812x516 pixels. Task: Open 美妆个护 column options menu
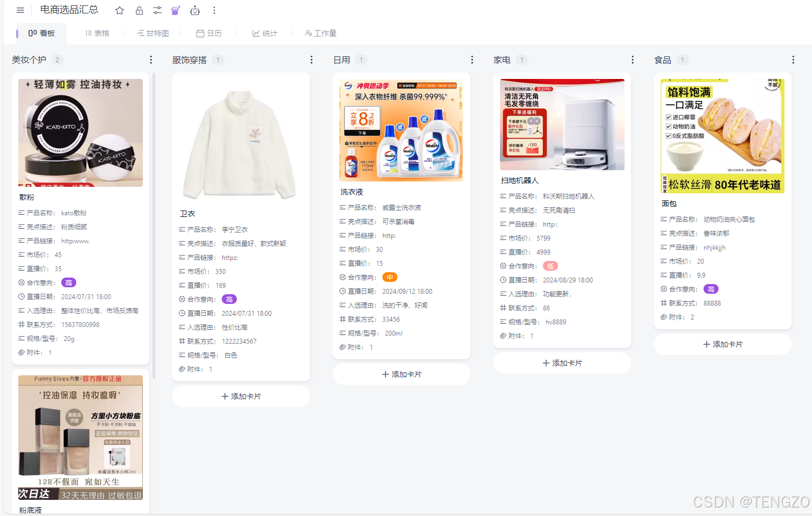151,60
